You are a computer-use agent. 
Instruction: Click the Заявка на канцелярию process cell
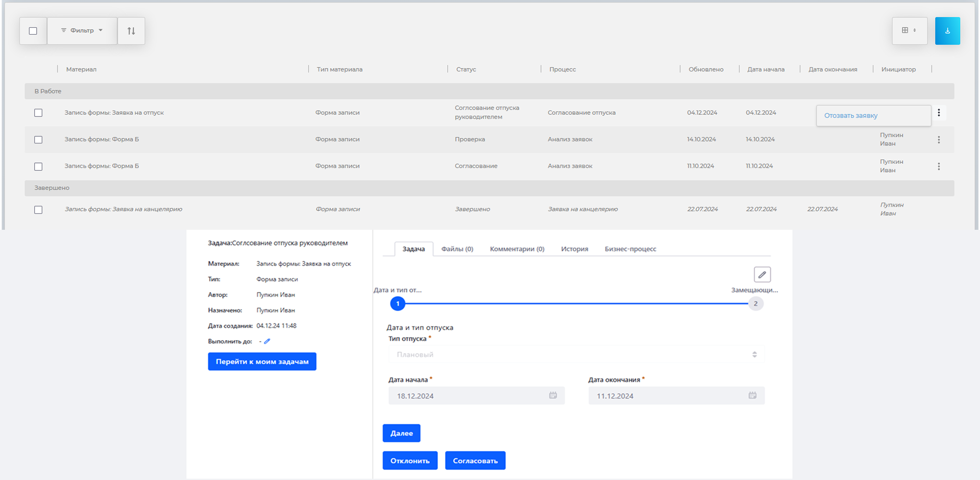tap(582, 209)
